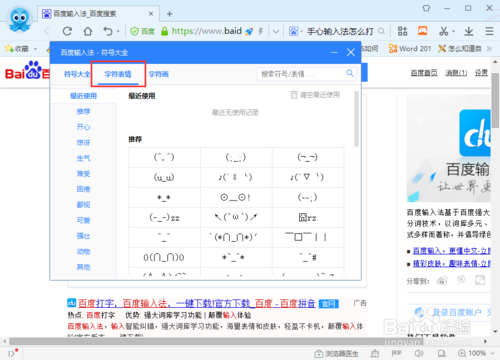Select 其他 category in sidebar
500x360 pixels.
(83, 267)
